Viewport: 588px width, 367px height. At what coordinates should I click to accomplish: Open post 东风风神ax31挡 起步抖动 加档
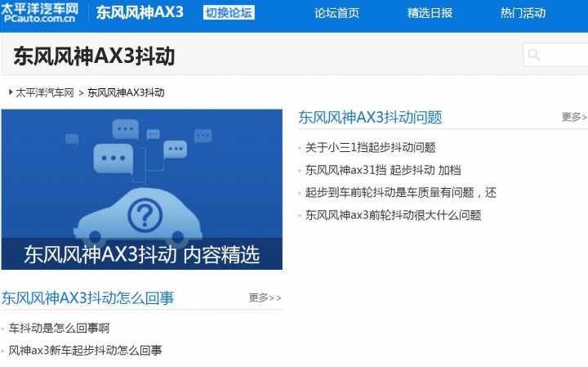[383, 170]
